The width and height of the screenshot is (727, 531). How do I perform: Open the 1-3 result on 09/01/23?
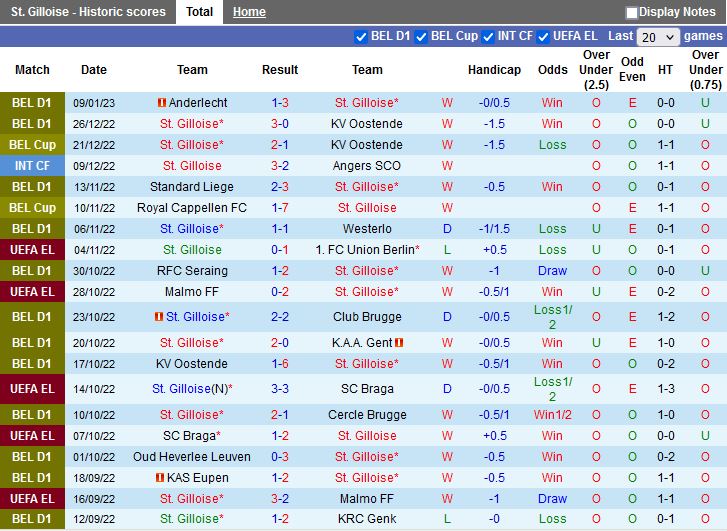pyautogui.click(x=280, y=102)
